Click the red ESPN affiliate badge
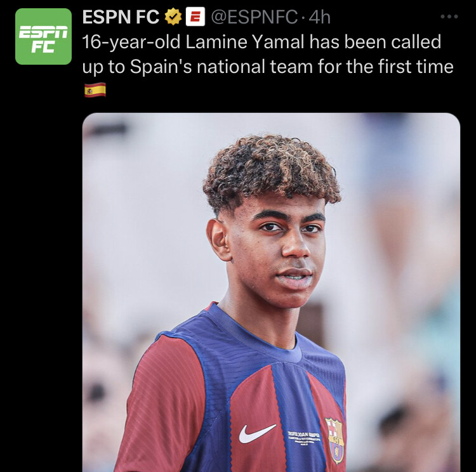 tap(195, 16)
